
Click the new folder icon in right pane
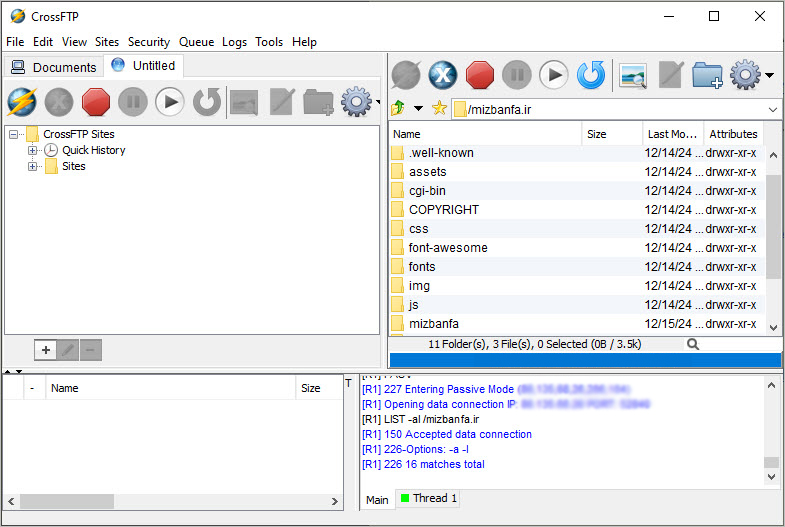(707, 76)
